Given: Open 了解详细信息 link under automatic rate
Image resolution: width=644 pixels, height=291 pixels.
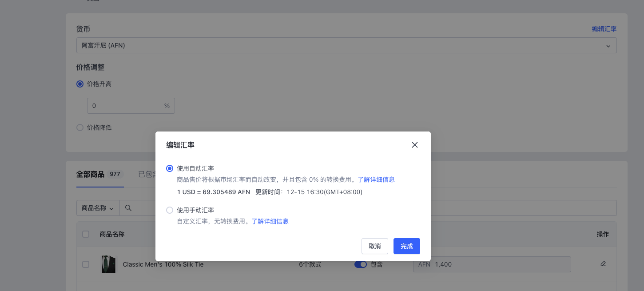Looking at the screenshot, I should (376, 179).
